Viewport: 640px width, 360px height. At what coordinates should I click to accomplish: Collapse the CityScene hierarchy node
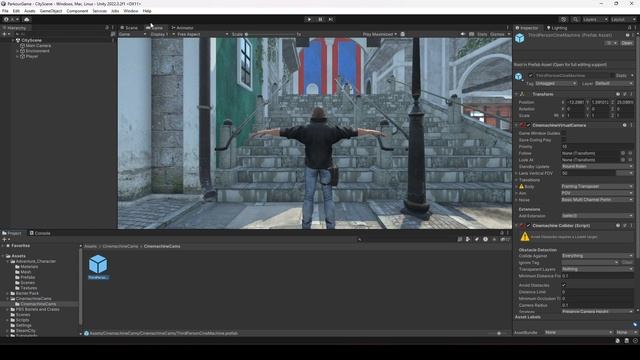(13, 40)
